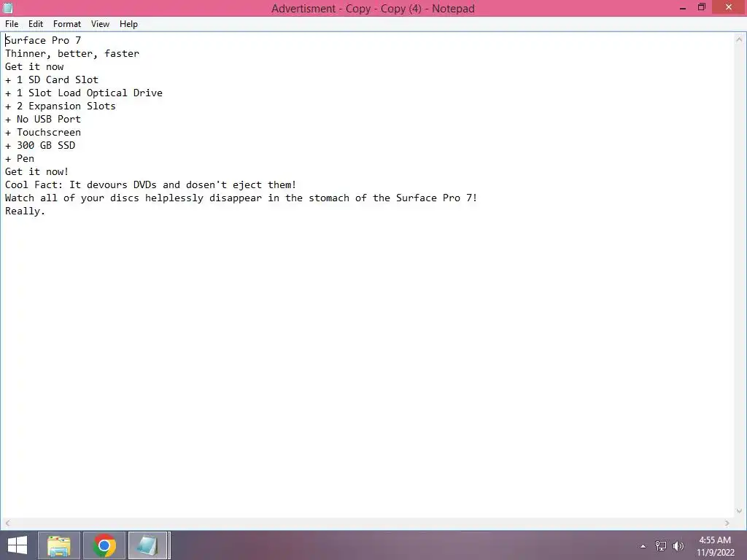Click the '+ No USB Port' line
Image resolution: width=747 pixels, height=560 pixels.
(x=43, y=119)
